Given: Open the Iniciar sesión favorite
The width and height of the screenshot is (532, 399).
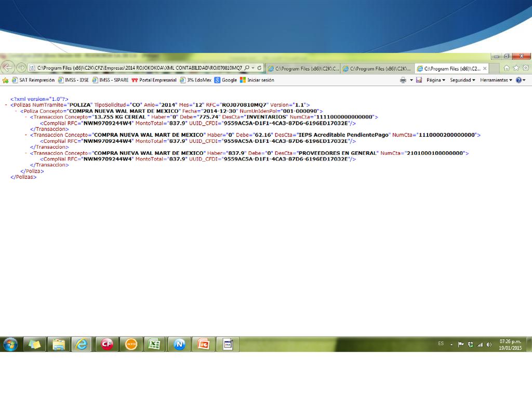Looking at the screenshot, I should [257, 80].
